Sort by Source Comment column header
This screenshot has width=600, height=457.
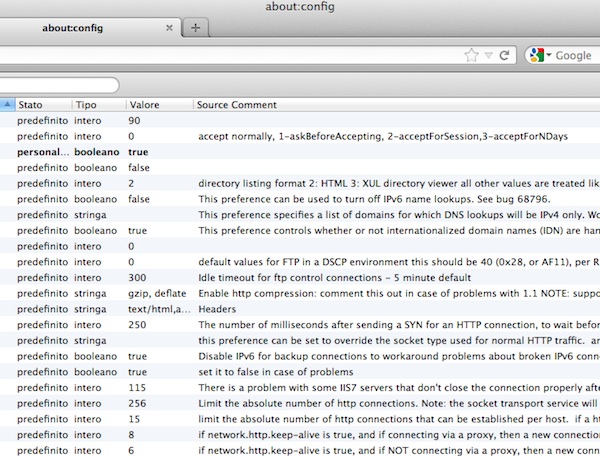(x=396, y=104)
